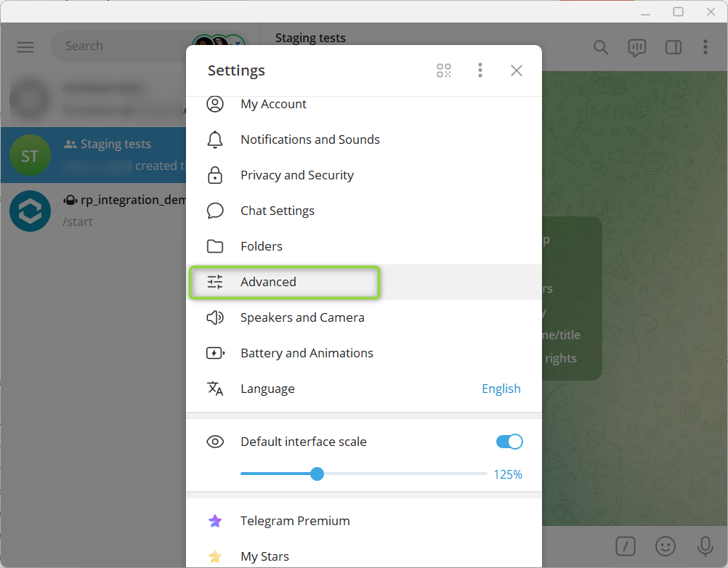
Task: Click the Battery and Animations icon
Action: click(215, 353)
